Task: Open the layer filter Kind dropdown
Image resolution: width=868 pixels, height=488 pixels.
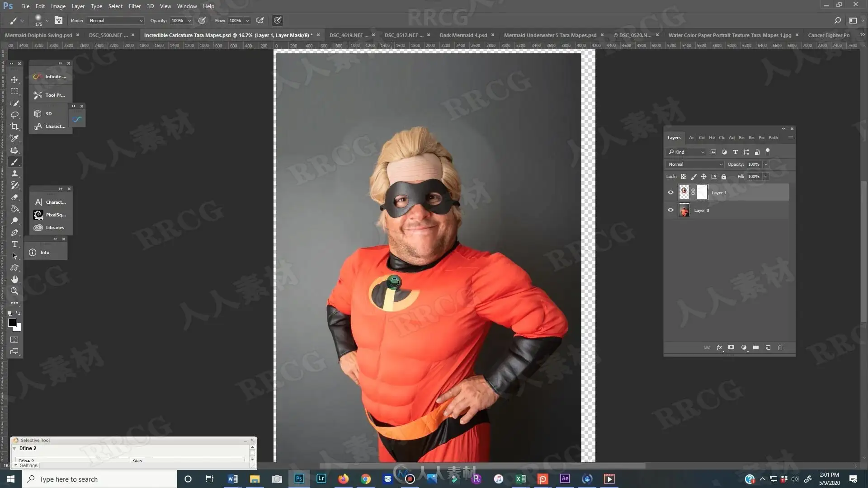Action: [x=686, y=152]
